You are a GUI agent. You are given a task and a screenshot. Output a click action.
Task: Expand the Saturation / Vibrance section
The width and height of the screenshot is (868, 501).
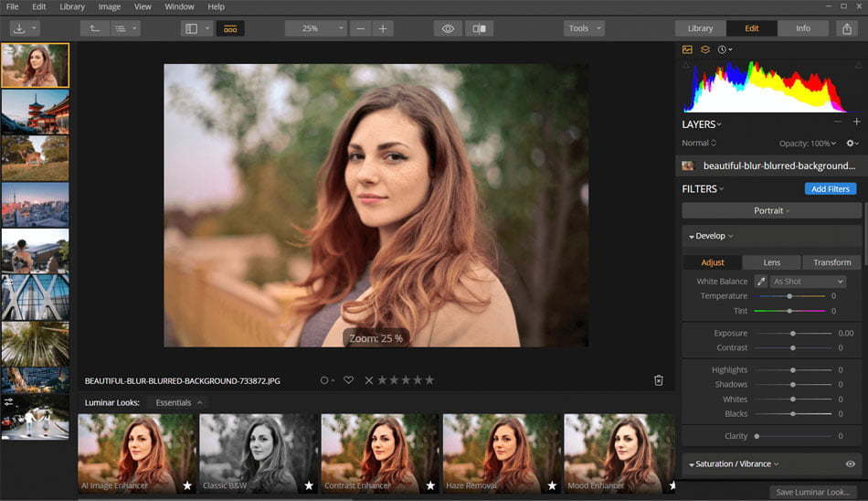[734, 464]
